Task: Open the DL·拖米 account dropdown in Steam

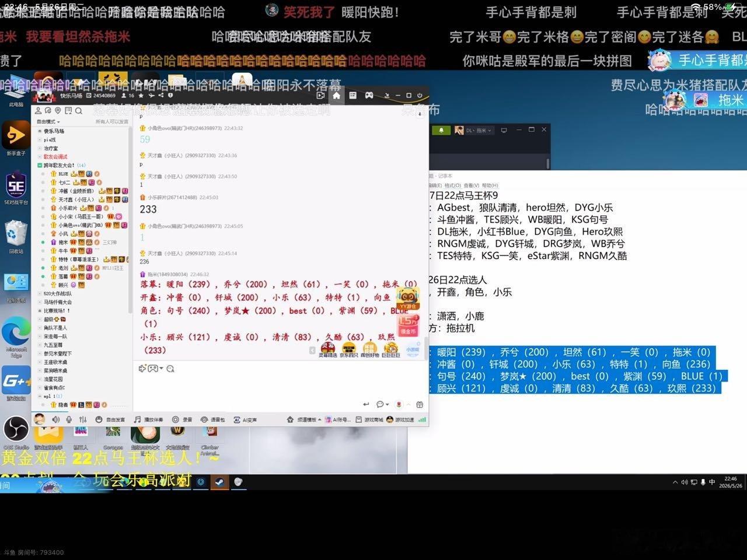Action: click(x=474, y=130)
